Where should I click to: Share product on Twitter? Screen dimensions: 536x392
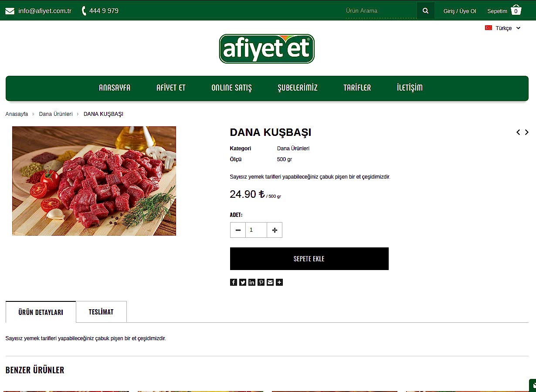point(243,282)
